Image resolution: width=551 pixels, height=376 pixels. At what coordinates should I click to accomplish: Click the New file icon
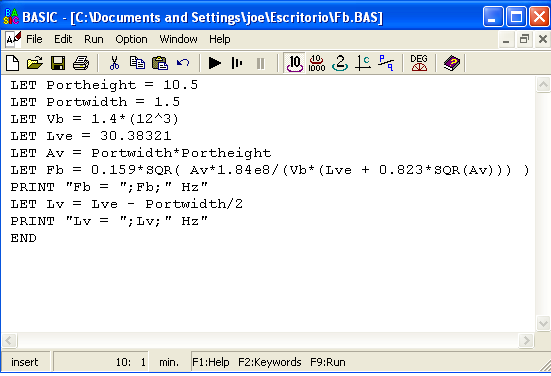click(13, 63)
